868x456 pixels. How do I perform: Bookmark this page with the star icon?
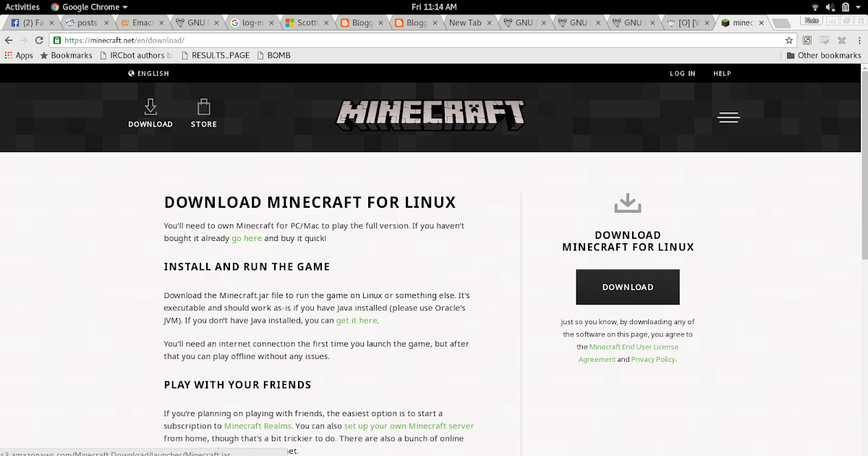pos(789,41)
